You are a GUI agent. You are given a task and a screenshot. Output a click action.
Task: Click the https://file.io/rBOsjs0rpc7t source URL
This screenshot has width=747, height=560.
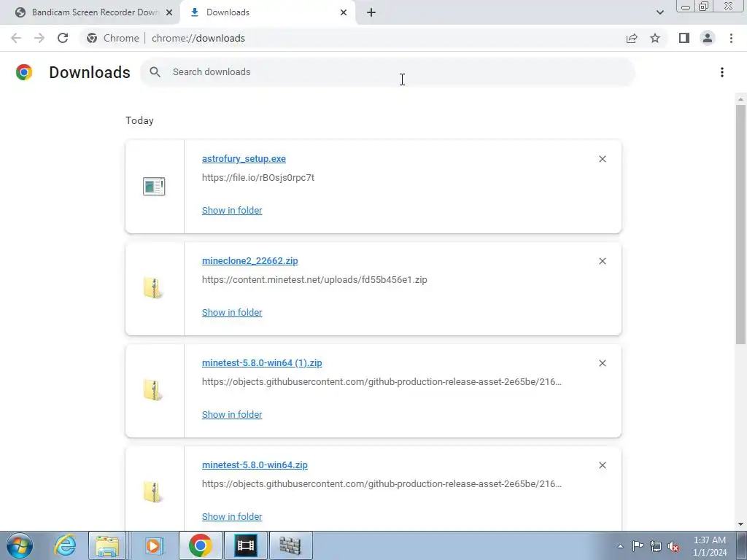(x=258, y=178)
